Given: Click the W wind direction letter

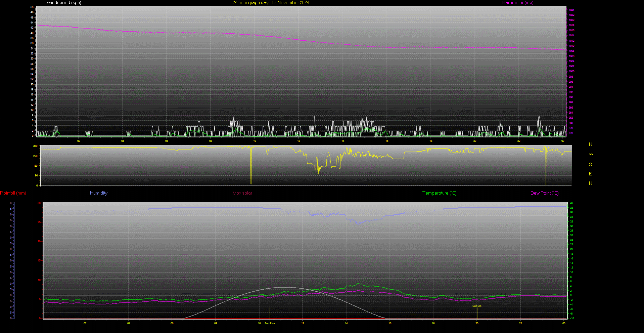Looking at the screenshot, I should 591,154.
